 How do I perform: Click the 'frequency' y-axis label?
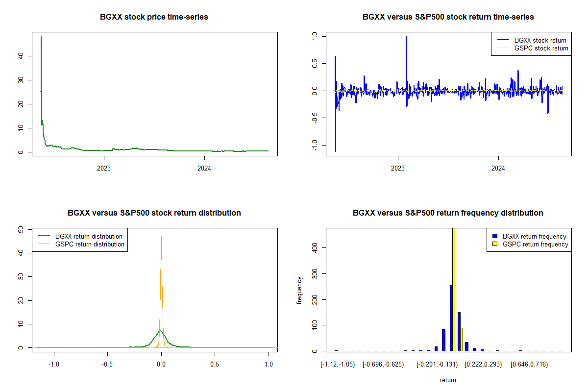coord(299,290)
